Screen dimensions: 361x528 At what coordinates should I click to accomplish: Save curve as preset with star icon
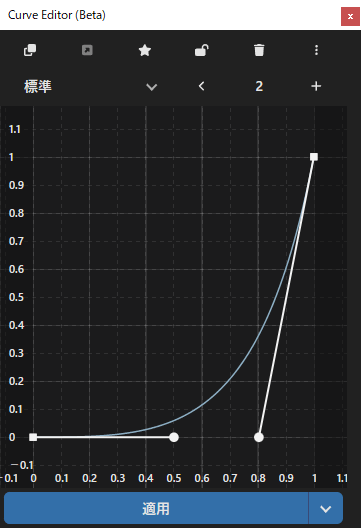(145, 51)
